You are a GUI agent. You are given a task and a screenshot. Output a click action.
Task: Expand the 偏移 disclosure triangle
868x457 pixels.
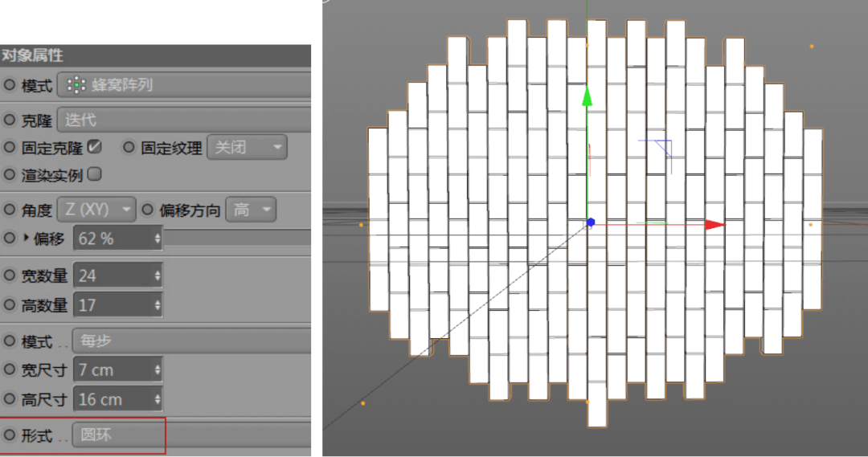26,238
